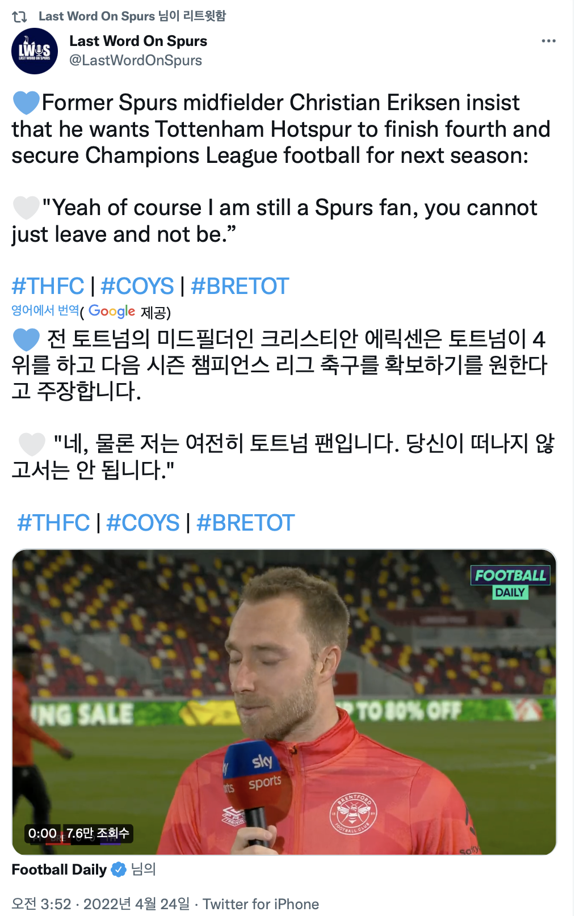Click the Google logo in the translation credit

pos(112,311)
